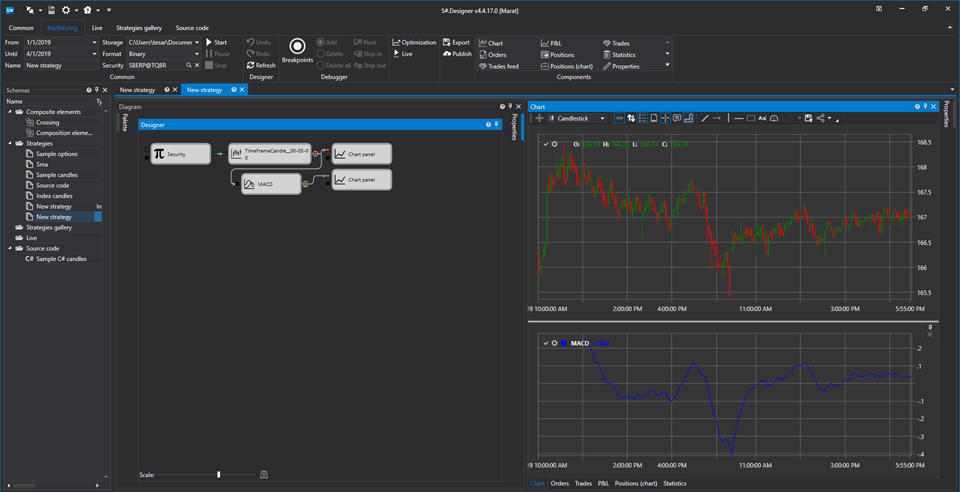Start backtesting with the Start button
Screen dimensions: 960x492
[216, 42]
